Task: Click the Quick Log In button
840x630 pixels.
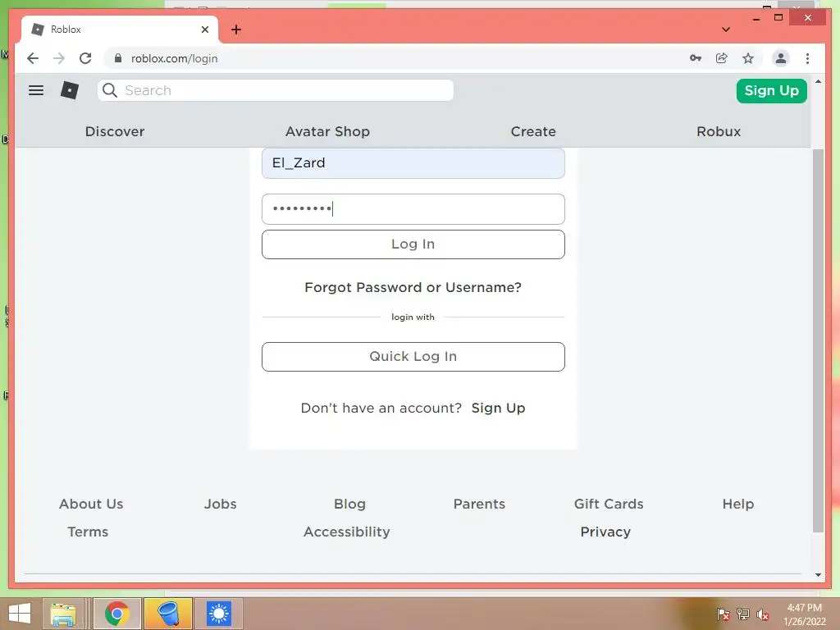Action: click(413, 357)
